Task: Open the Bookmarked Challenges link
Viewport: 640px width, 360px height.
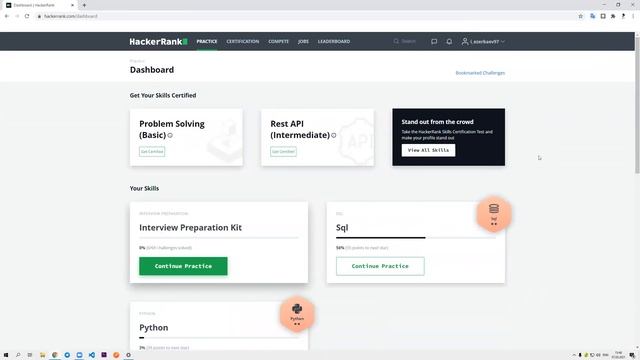Action: [x=480, y=73]
